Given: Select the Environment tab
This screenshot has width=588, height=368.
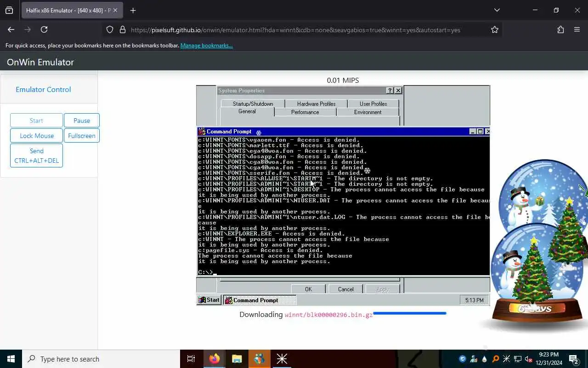Looking at the screenshot, I should [367, 112].
